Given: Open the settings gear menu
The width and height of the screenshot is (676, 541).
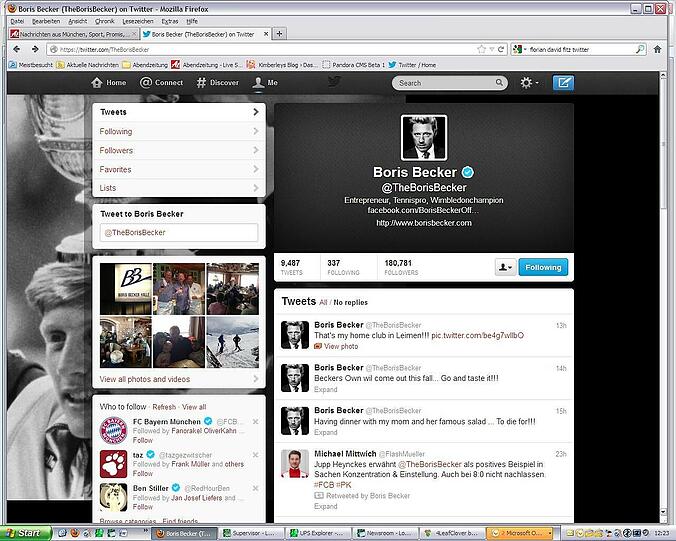Looking at the screenshot, I should pos(529,82).
